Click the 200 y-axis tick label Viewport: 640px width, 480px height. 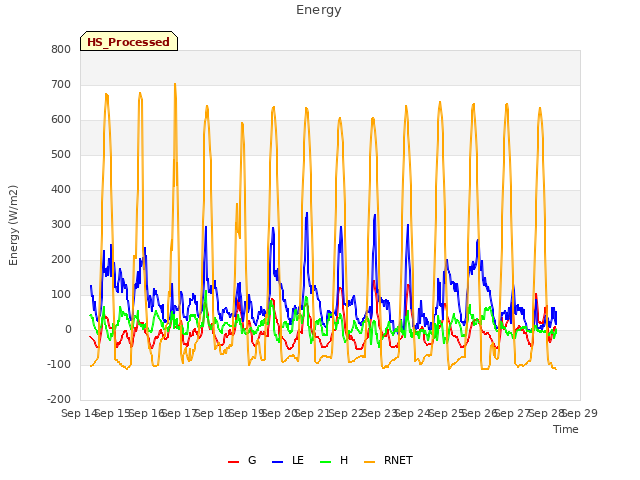point(61,260)
